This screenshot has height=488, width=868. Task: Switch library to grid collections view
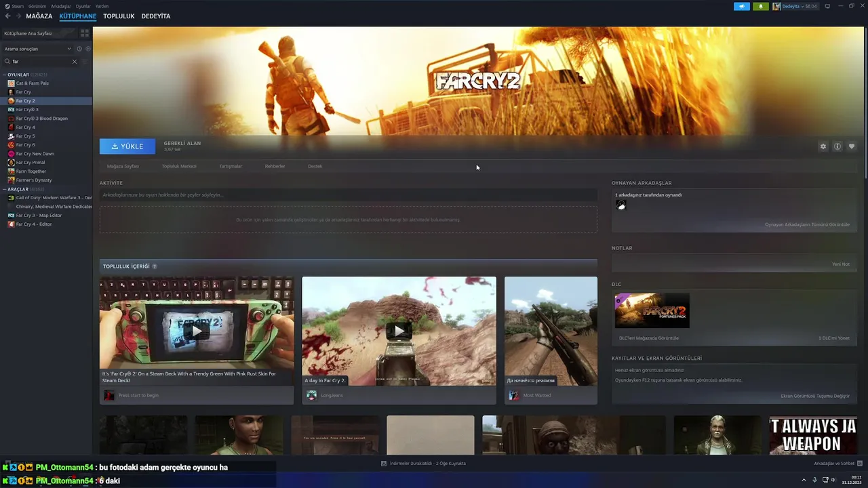coord(85,33)
